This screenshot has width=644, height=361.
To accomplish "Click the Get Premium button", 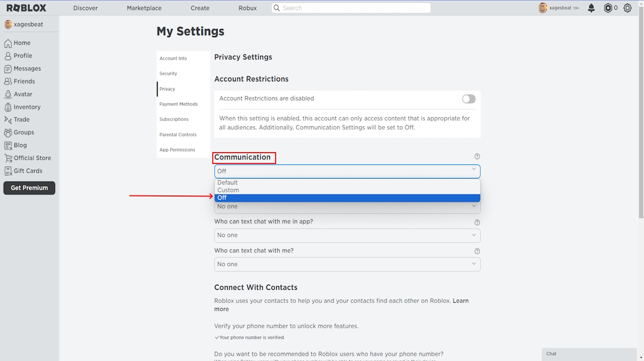I will coord(29,188).
